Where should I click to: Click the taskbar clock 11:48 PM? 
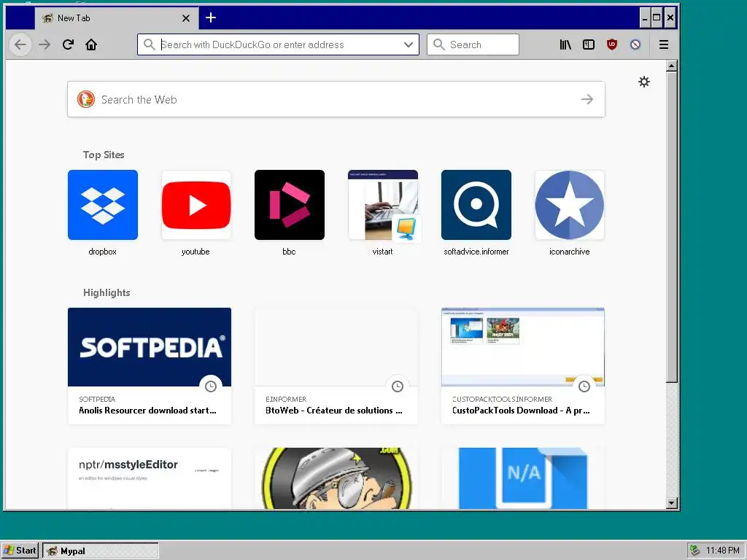click(x=723, y=551)
